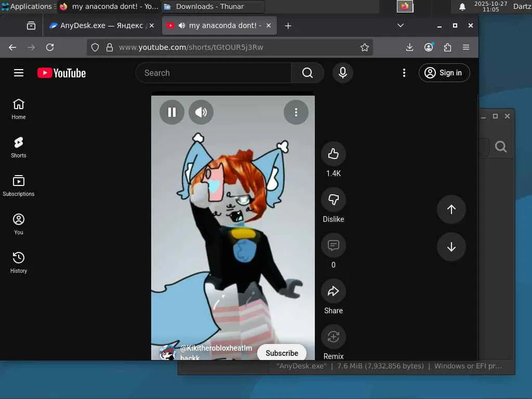Open Firefox View recent browsing icon
This screenshot has height=399, width=532.
pyautogui.click(x=31, y=25)
